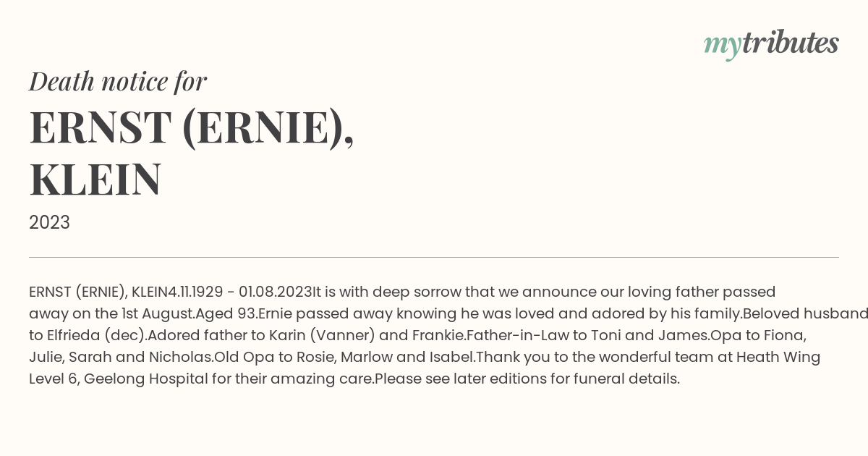868x456 pixels.
Task: Click the "ERNST (ERNIE)," large title line
Action: pyautogui.click(x=192, y=127)
